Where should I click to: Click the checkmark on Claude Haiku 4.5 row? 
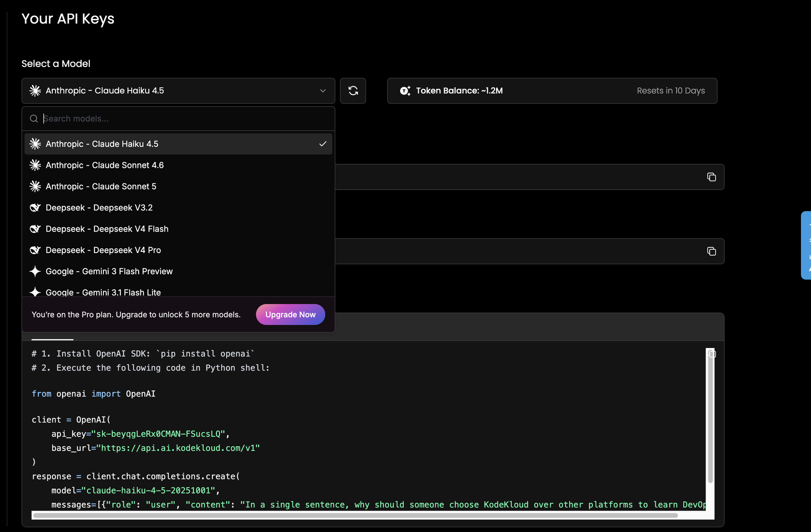tap(323, 144)
